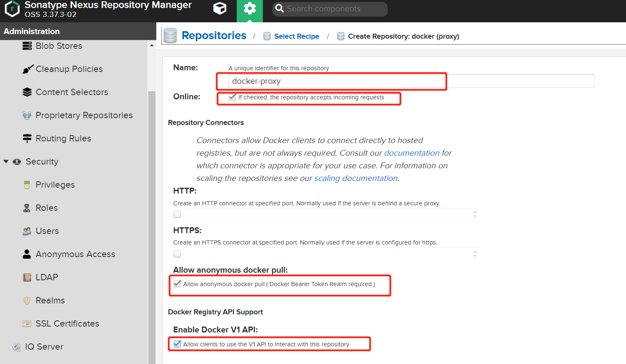Go to Repositories breadcrumb link
Screen dimensions: 626x364
(x=214, y=36)
